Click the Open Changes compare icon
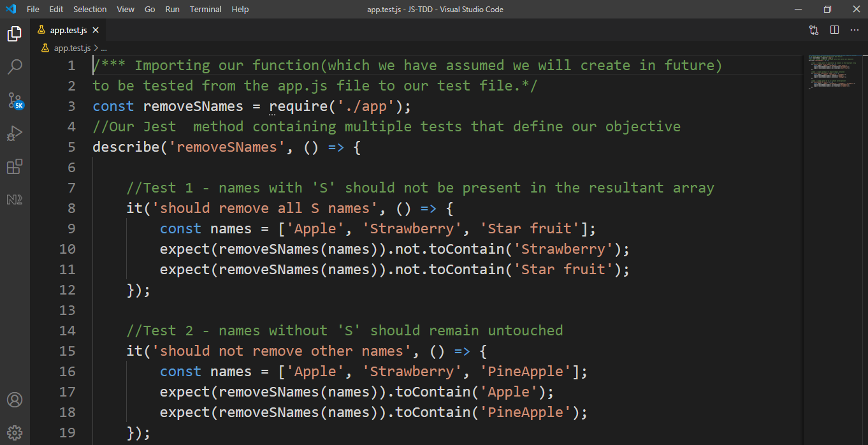The width and height of the screenshot is (868, 445). pos(814,30)
